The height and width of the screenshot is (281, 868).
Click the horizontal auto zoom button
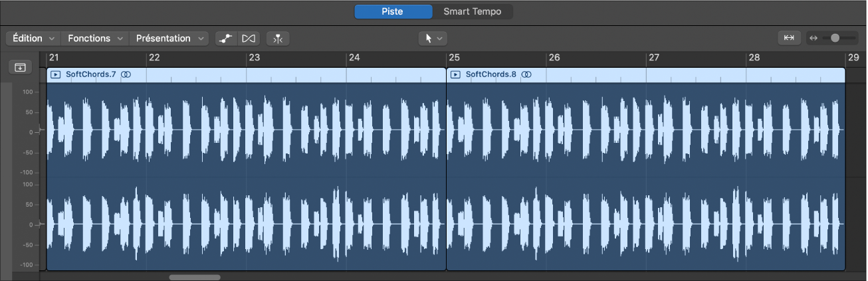pos(789,39)
